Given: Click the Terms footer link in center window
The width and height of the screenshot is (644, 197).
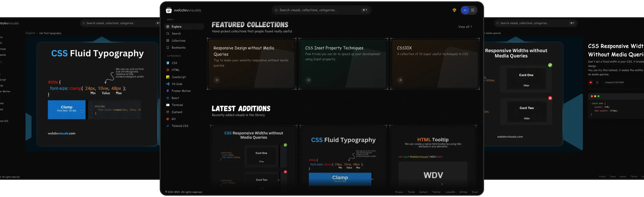Looking at the screenshot, I should tap(411, 192).
